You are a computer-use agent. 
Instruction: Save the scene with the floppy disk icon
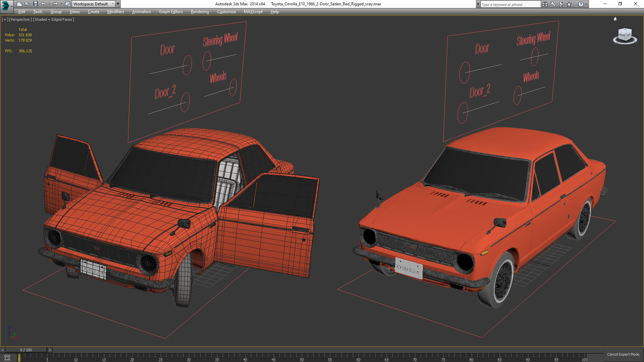tap(35, 4)
